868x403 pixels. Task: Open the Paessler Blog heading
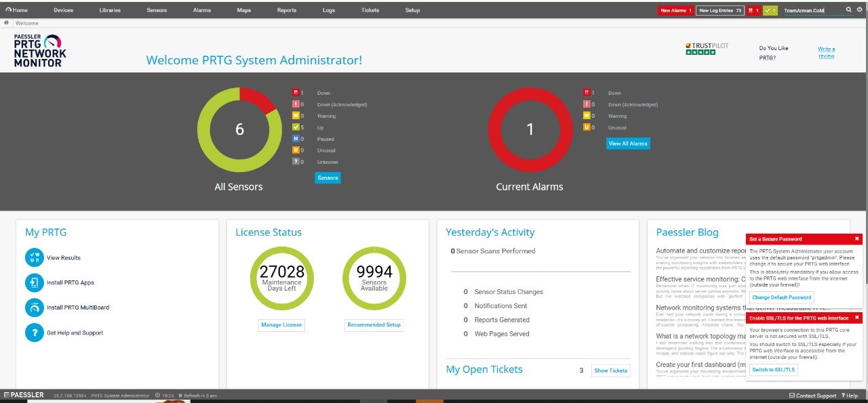tap(687, 232)
